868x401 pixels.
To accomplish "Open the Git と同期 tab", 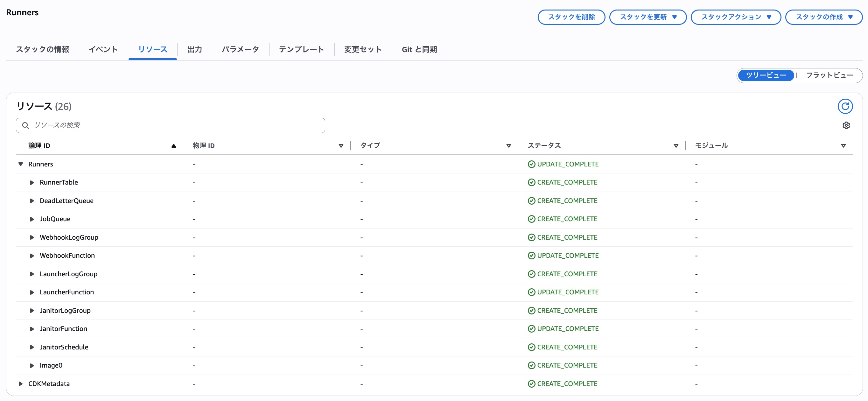I will click(419, 50).
